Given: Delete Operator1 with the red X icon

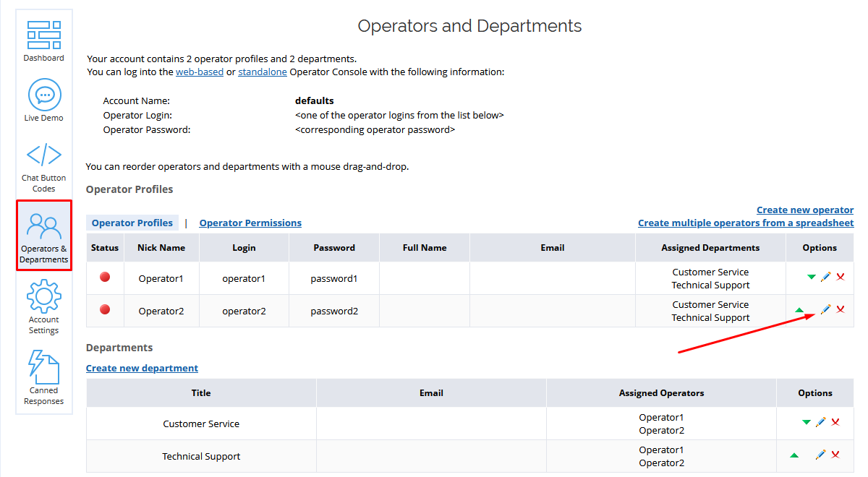Looking at the screenshot, I should coord(840,276).
